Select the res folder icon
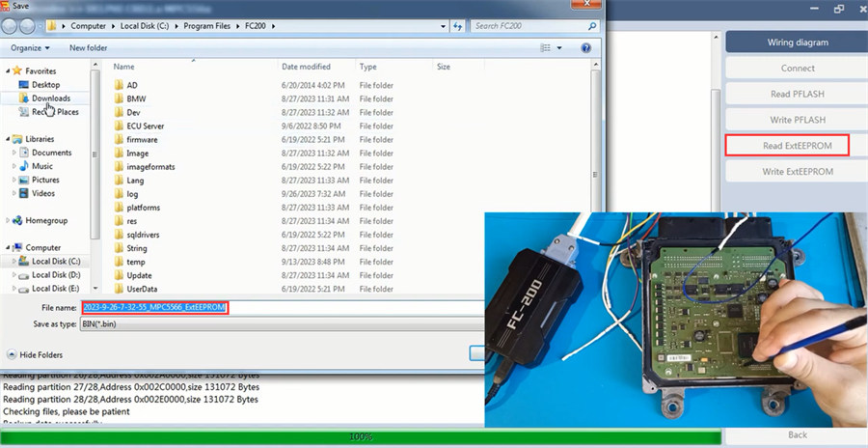 pos(119,221)
